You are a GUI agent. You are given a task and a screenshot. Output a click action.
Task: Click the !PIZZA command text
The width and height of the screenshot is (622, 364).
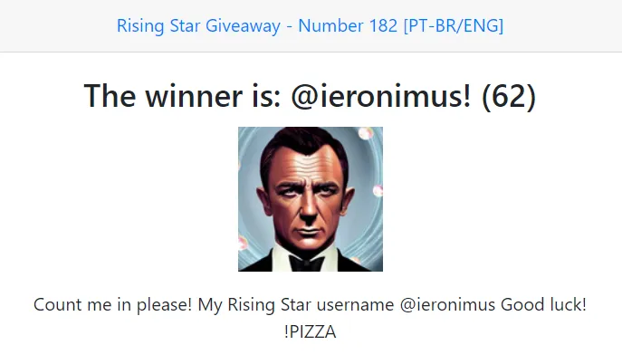click(311, 332)
